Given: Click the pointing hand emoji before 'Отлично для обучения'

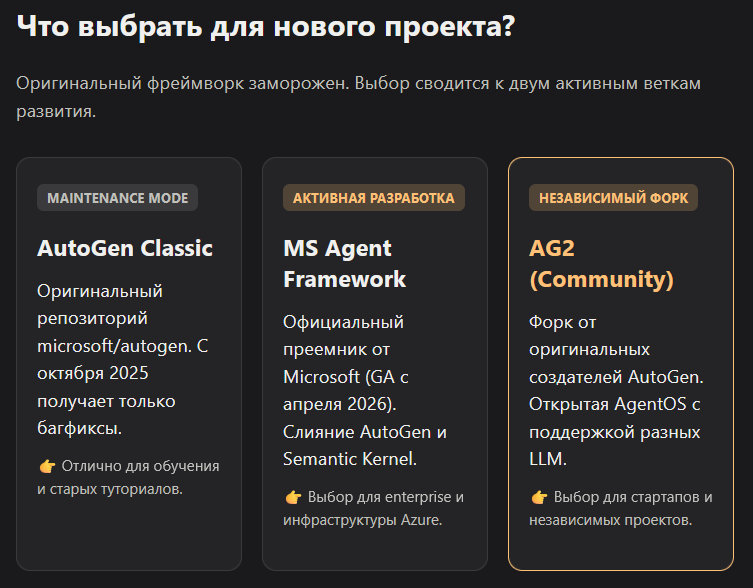Looking at the screenshot, I should click(47, 466).
